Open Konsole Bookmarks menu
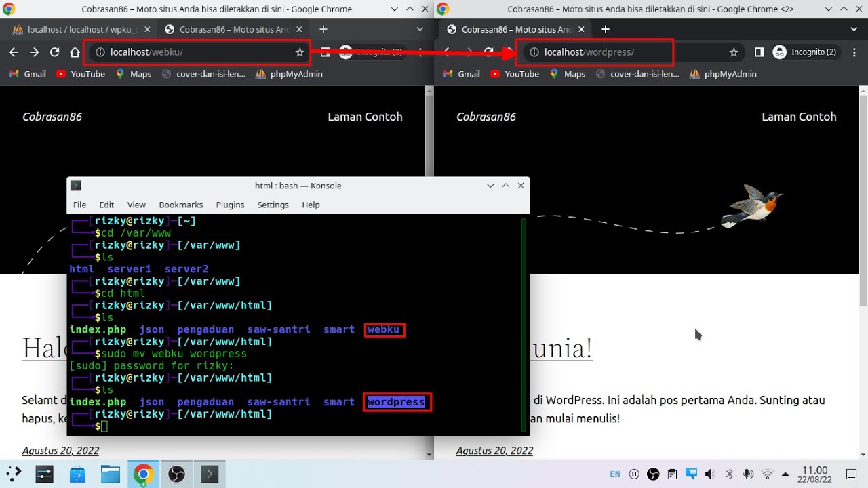The height and width of the screenshot is (488, 868). [181, 205]
